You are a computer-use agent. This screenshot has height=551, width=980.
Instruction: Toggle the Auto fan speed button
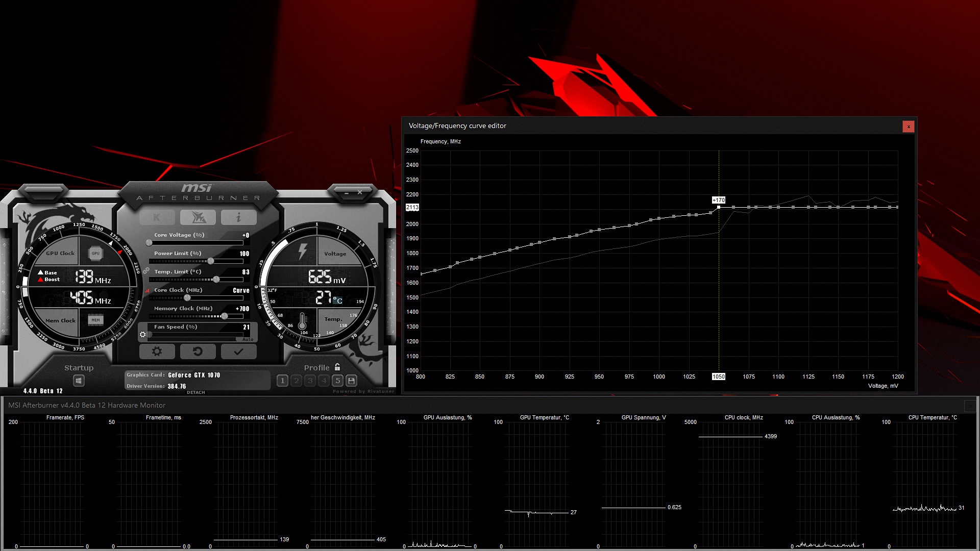tap(248, 339)
